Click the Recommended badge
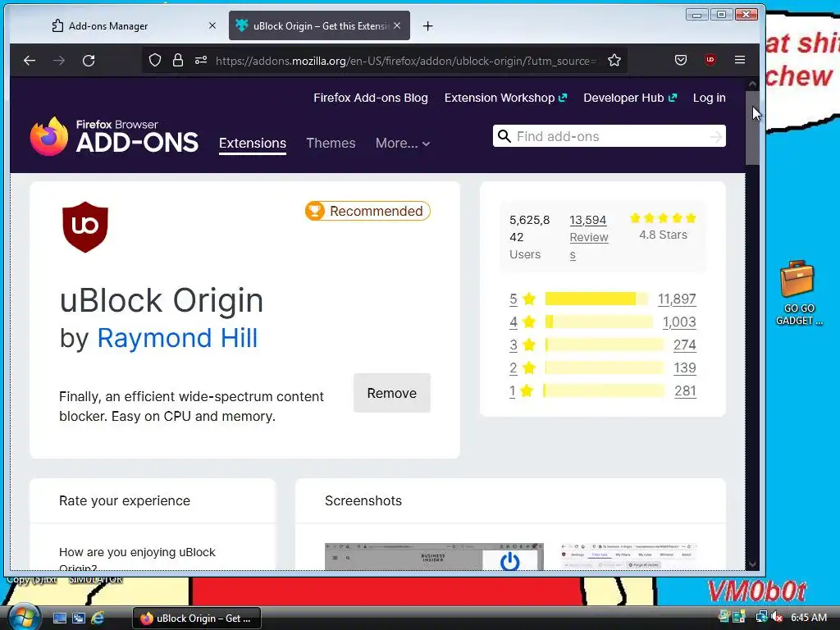 pyautogui.click(x=367, y=211)
